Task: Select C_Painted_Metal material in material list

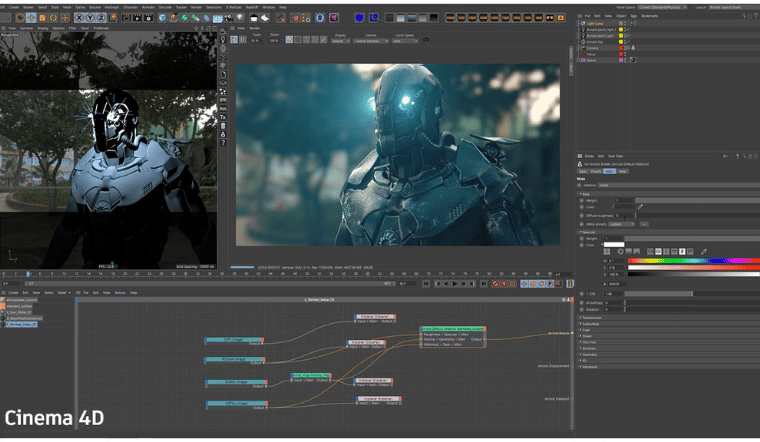Action: click(21, 325)
